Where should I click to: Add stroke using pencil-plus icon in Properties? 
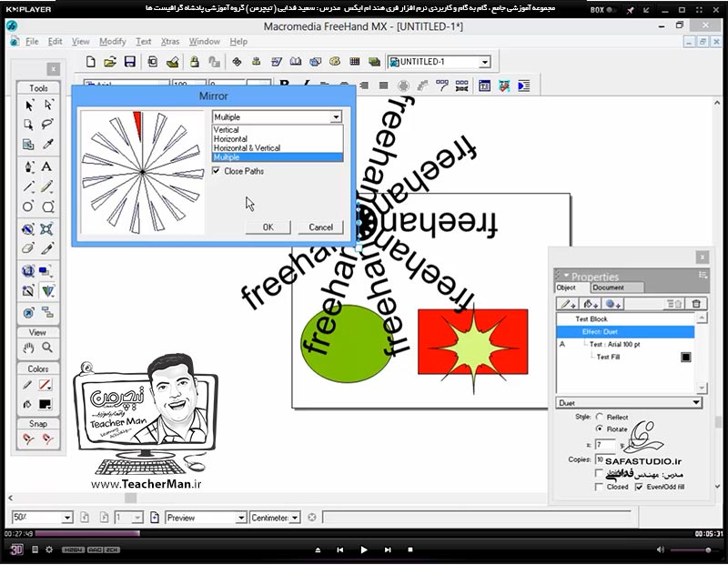click(x=567, y=304)
